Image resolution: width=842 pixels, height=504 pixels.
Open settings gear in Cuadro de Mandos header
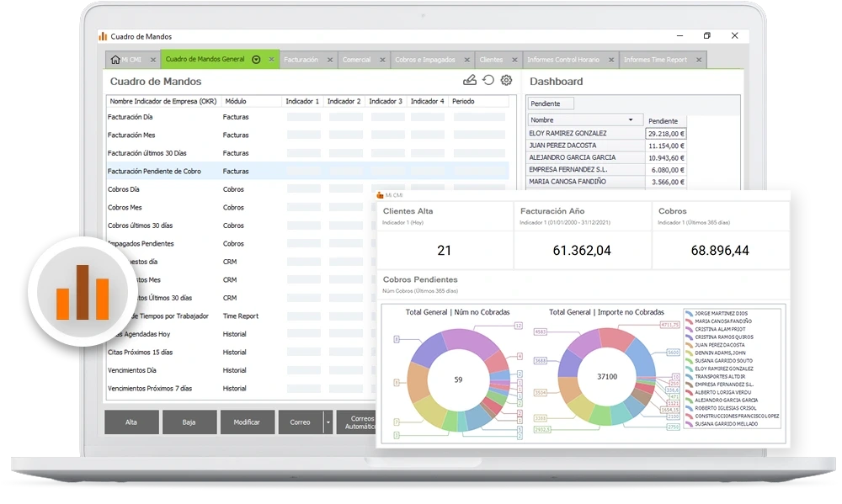click(x=506, y=81)
